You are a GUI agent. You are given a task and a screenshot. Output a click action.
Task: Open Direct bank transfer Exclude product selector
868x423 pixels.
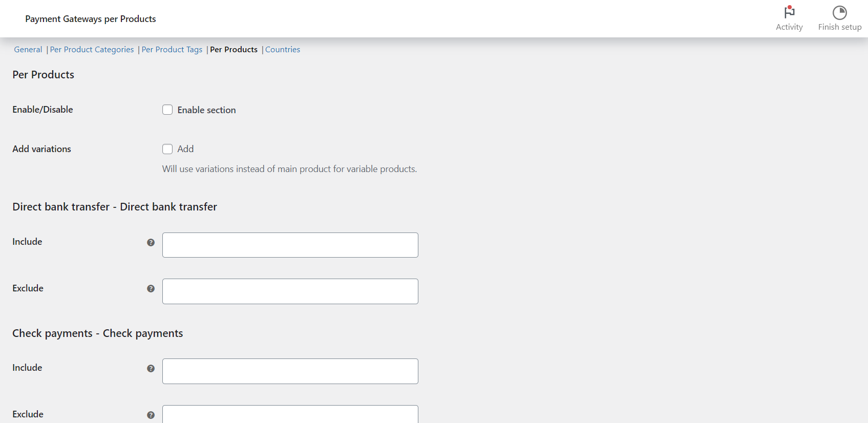click(290, 291)
